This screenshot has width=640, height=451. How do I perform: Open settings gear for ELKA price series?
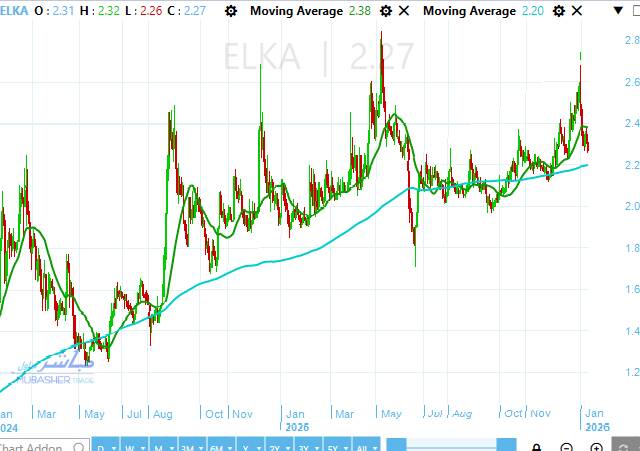coord(233,11)
